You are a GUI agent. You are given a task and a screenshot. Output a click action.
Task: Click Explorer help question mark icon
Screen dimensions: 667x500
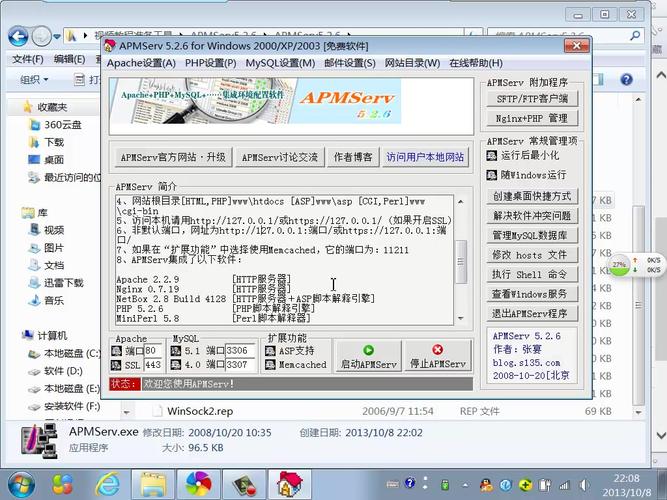(626, 80)
